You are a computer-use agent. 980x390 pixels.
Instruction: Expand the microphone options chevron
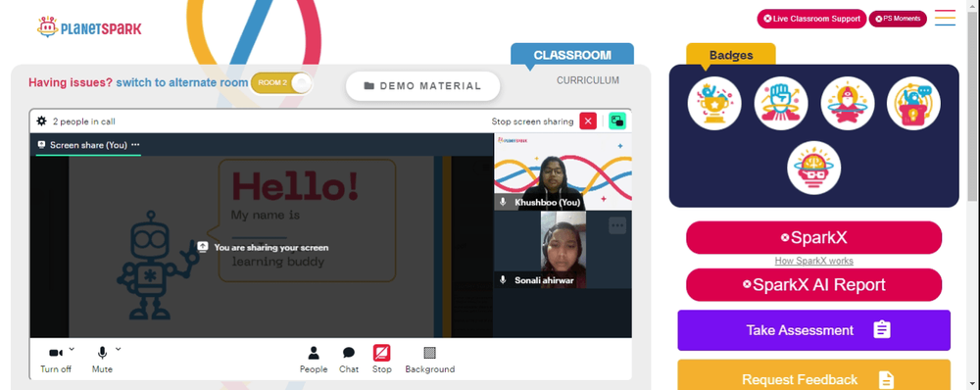click(x=119, y=349)
